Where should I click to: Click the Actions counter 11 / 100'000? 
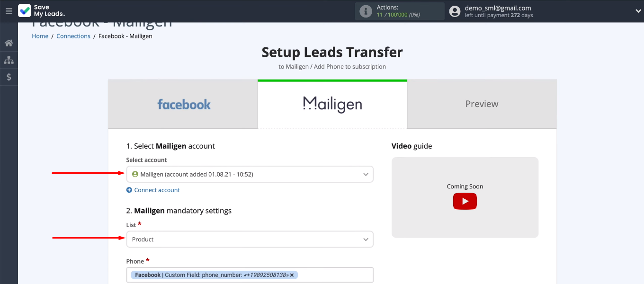click(x=397, y=15)
